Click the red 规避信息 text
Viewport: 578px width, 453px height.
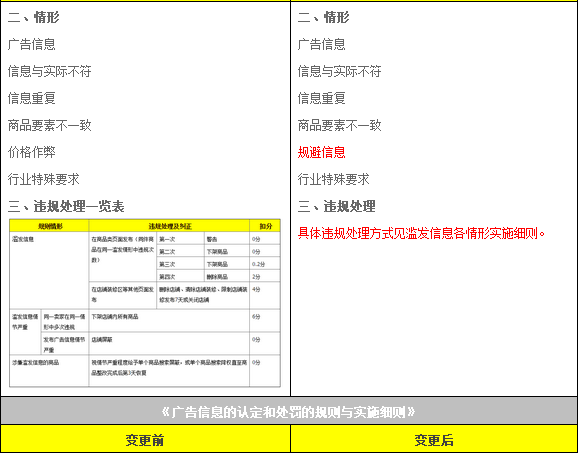click(x=321, y=152)
